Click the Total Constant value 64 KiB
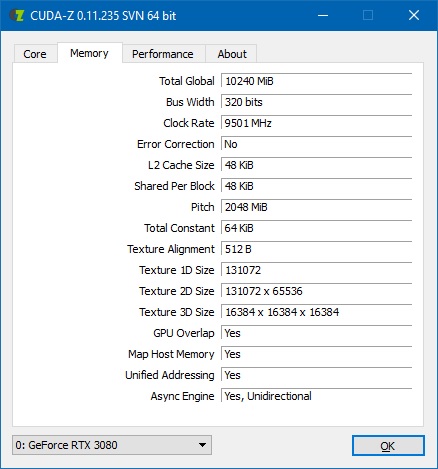The image size is (438, 469). coord(317,228)
